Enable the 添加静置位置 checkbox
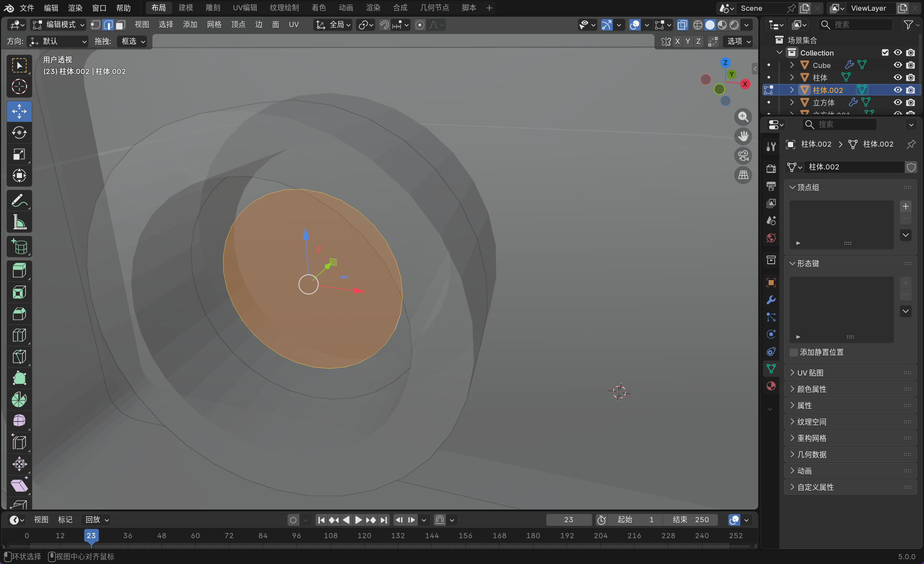 coord(794,352)
